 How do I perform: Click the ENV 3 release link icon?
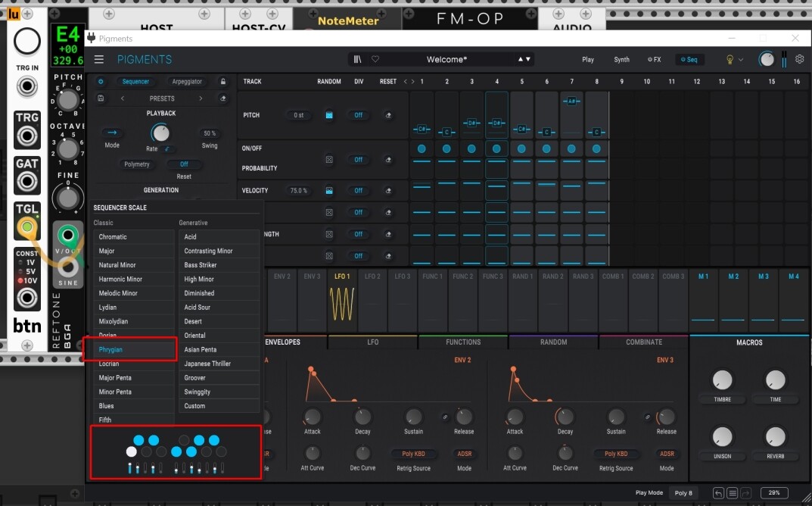pyautogui.click(x=647, y=417)
